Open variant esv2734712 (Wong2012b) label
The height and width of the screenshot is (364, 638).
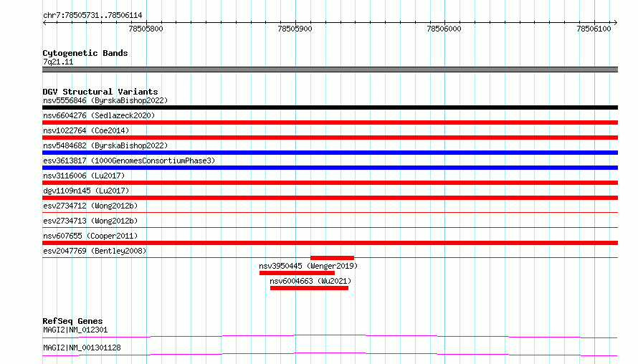pos(90,206)
